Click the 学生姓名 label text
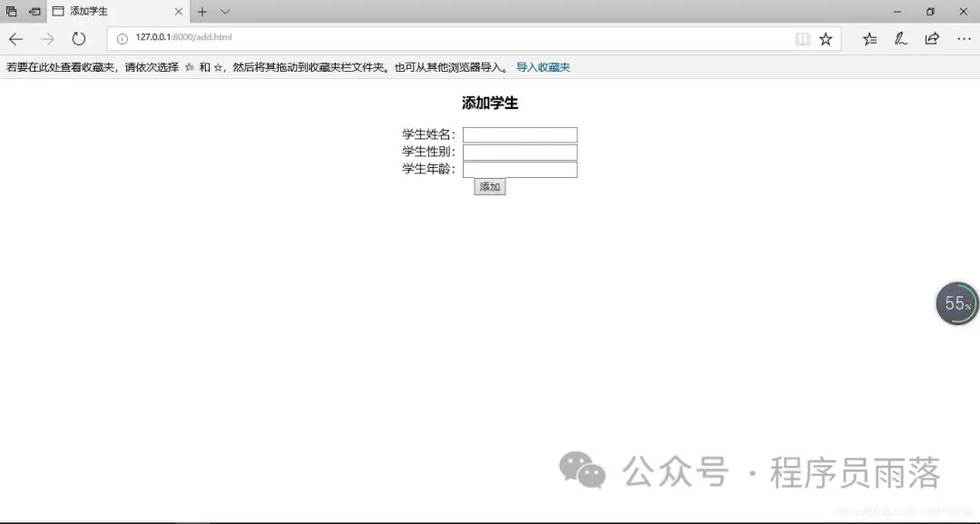 click(428, 134)
